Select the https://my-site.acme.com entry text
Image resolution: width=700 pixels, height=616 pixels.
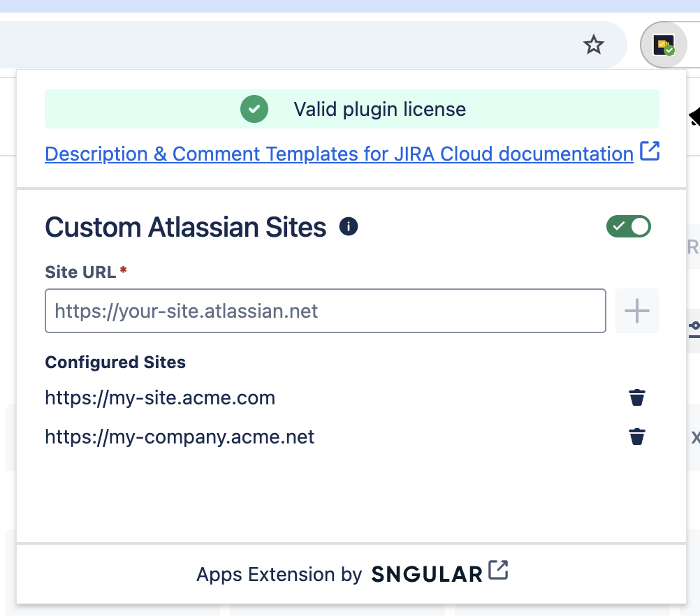pyautogui.click(x=160, y=398)
